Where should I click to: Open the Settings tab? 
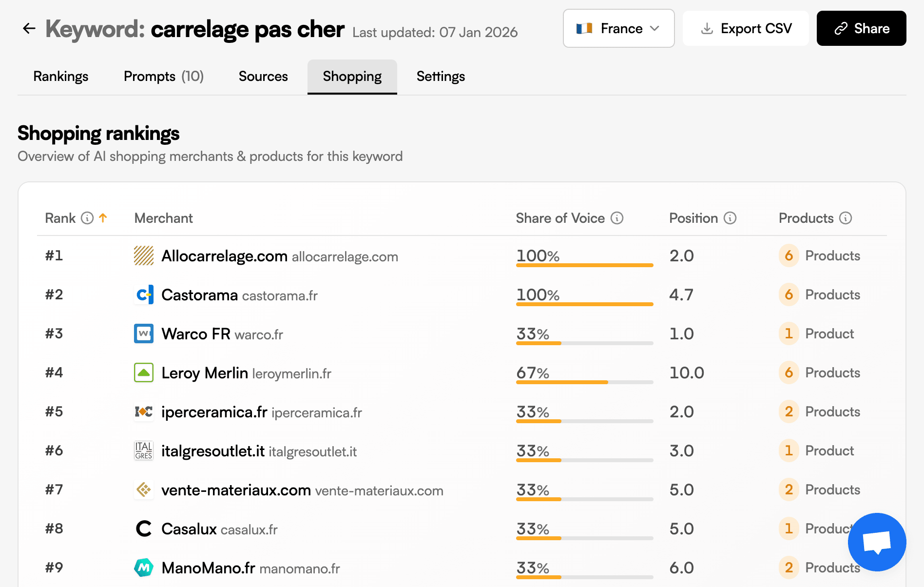click(x=440, y=76)
